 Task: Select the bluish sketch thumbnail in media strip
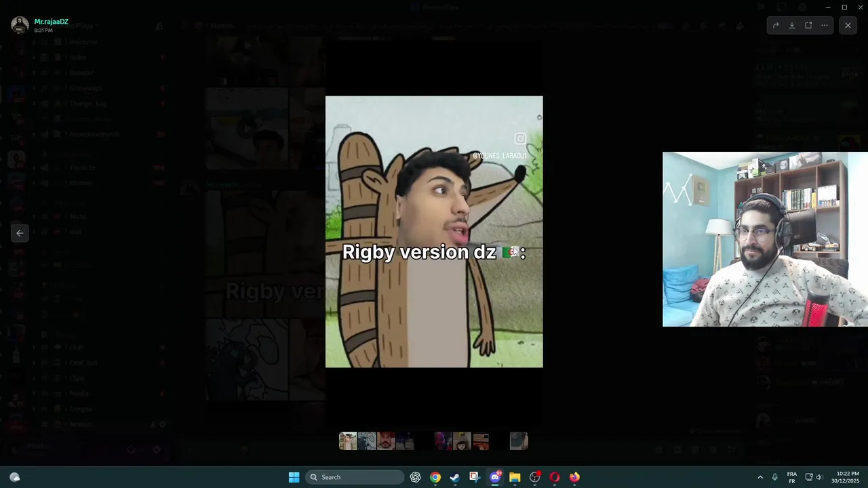367,441
